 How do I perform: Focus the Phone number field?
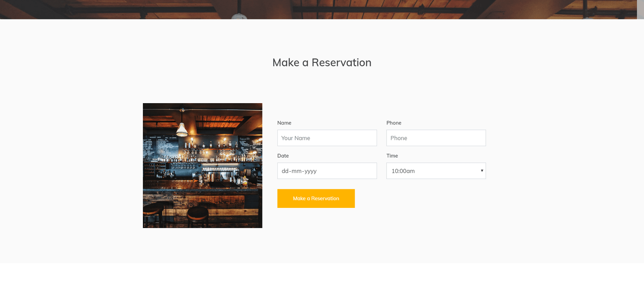436,138
